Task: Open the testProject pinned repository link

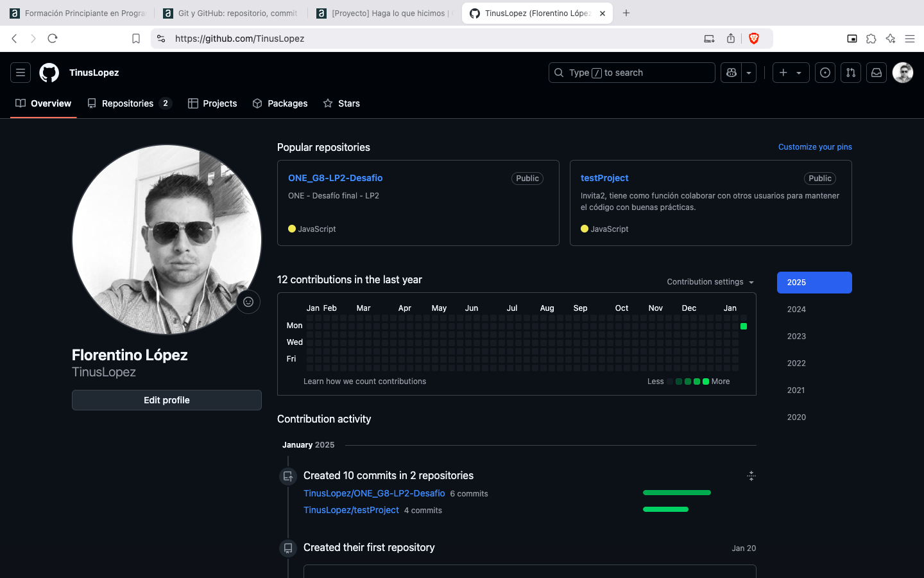Action: [x=604, y=178]
